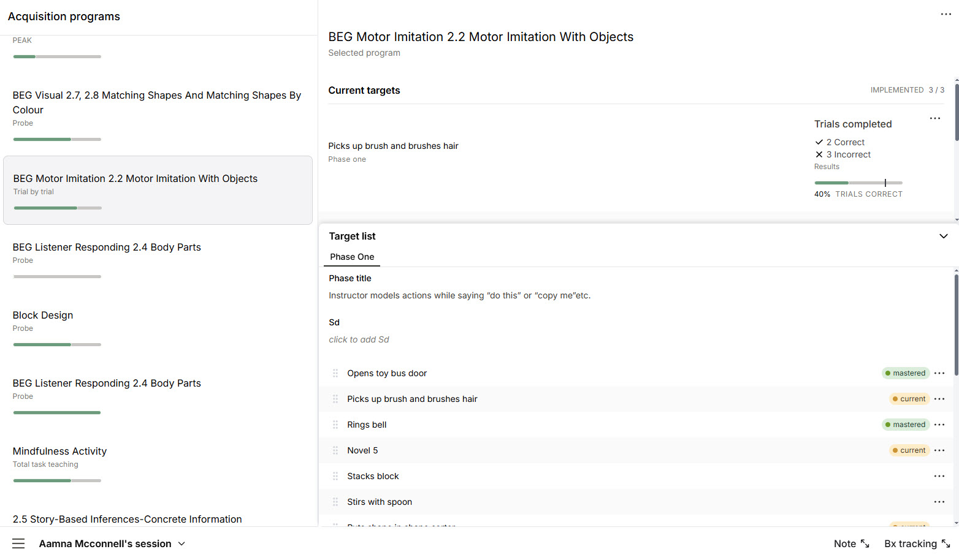Grab the drag handle for Stirs with spoon
Viewport: 959px width, 560px height.
tap(335, 502)
